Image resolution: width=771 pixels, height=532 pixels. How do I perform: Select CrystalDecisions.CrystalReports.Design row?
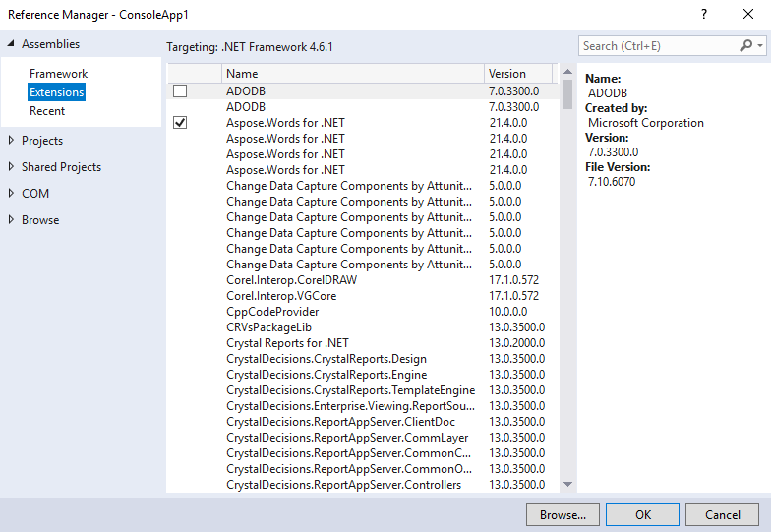pos(362,358)
